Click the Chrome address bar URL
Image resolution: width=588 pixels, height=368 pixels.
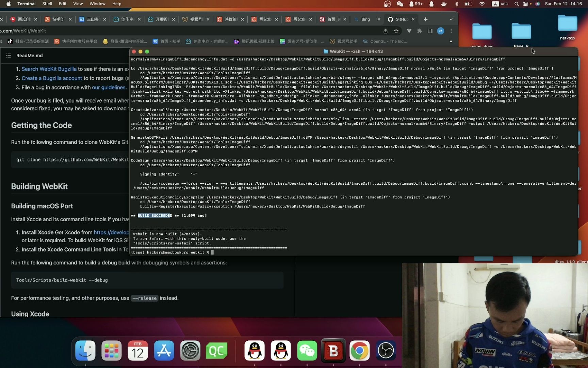coord(23,31)
